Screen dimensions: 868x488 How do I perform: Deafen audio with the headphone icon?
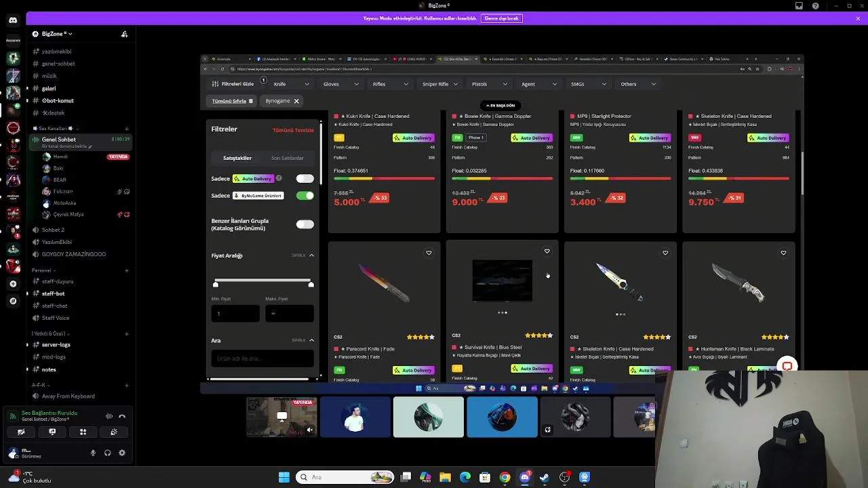click(x=108, y=453)
